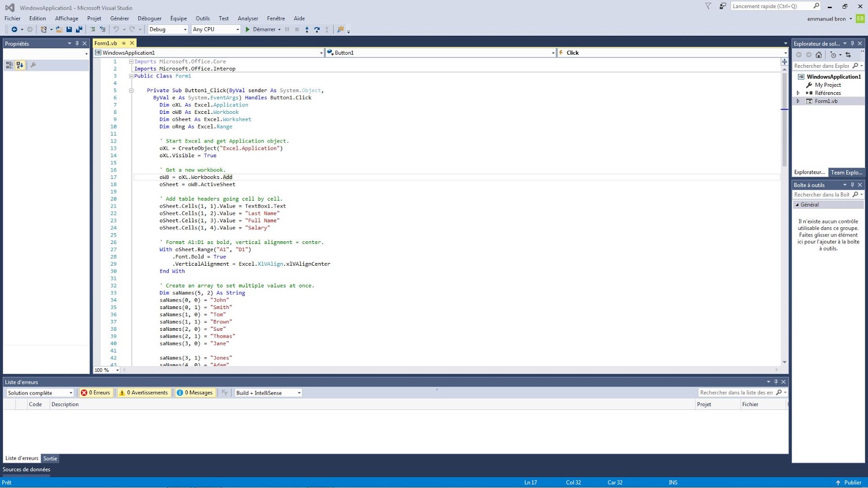This screenshot has width=868, height=488.
Task: Open the Déboguer menu
Action: (150, 18)
